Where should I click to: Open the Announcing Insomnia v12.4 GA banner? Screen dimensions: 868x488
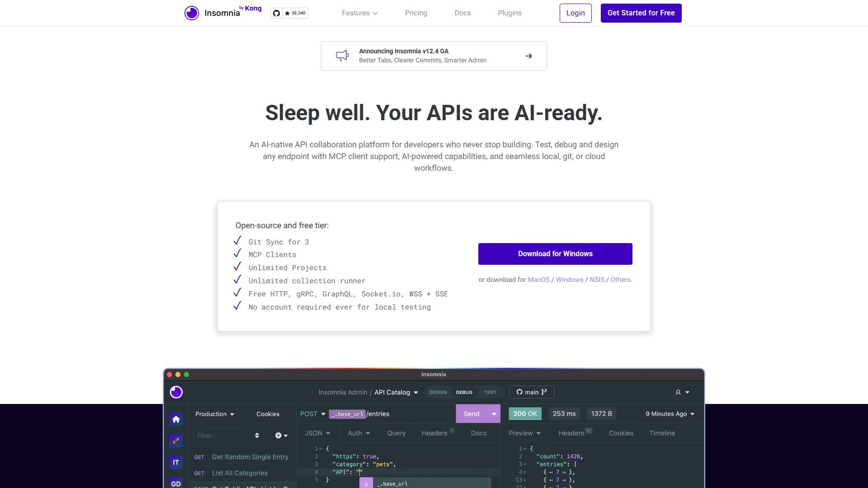pyautogui.click(x=434, y=56)
